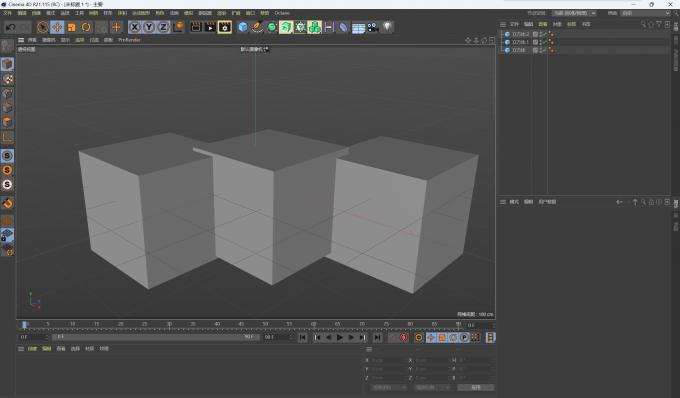
Task: Open the node space dropdown at top right
Action: tap(574, 13)
